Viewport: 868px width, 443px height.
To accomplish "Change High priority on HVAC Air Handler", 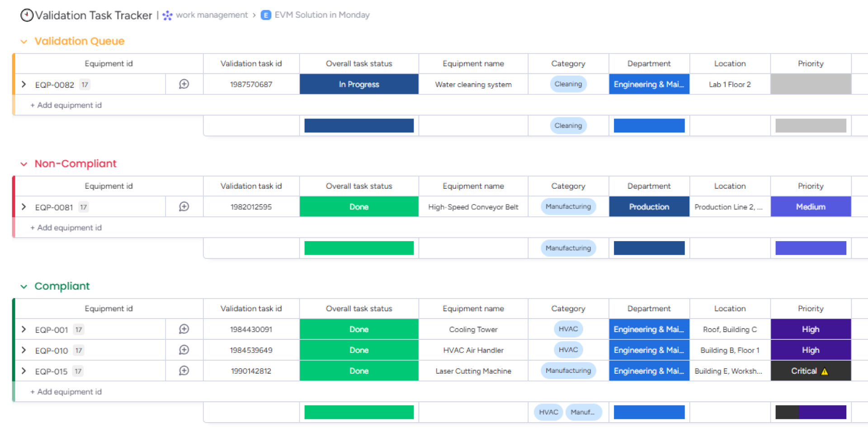I will coord(811,350).
